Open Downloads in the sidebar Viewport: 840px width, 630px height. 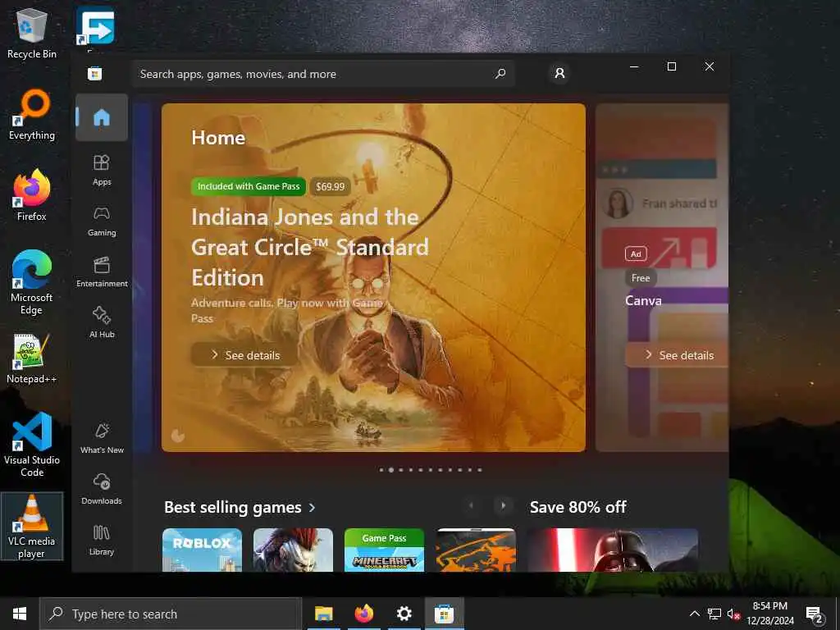point(102,490)
